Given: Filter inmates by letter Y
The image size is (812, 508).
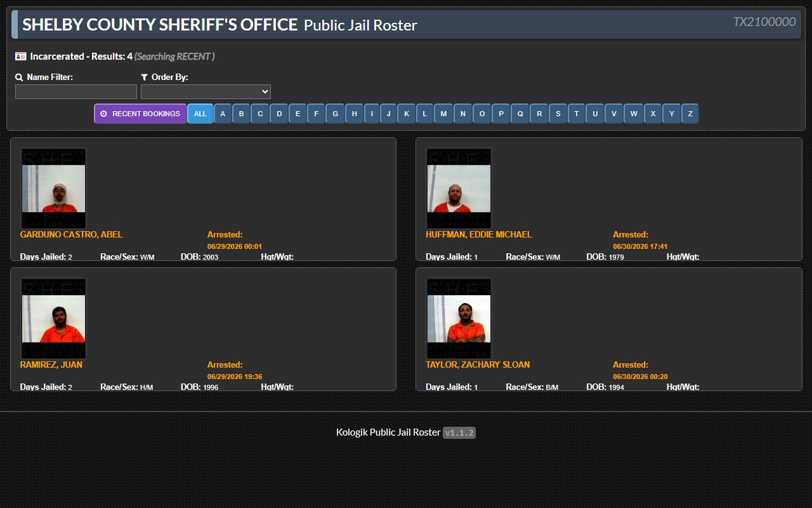Looking at the screenshot, I should click(x=672, y=114).
